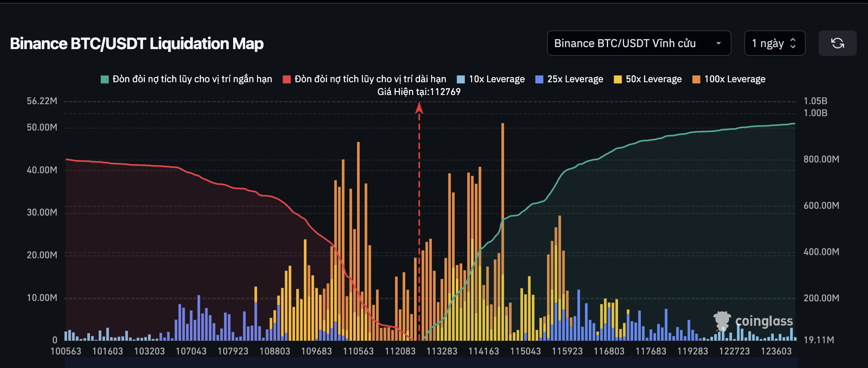Image resolution: width=868 pixels, height=368 pixels.
Task: Click the light blue 10x Leverage swatch
Action: pyautogui.click(x=461, y=79)
